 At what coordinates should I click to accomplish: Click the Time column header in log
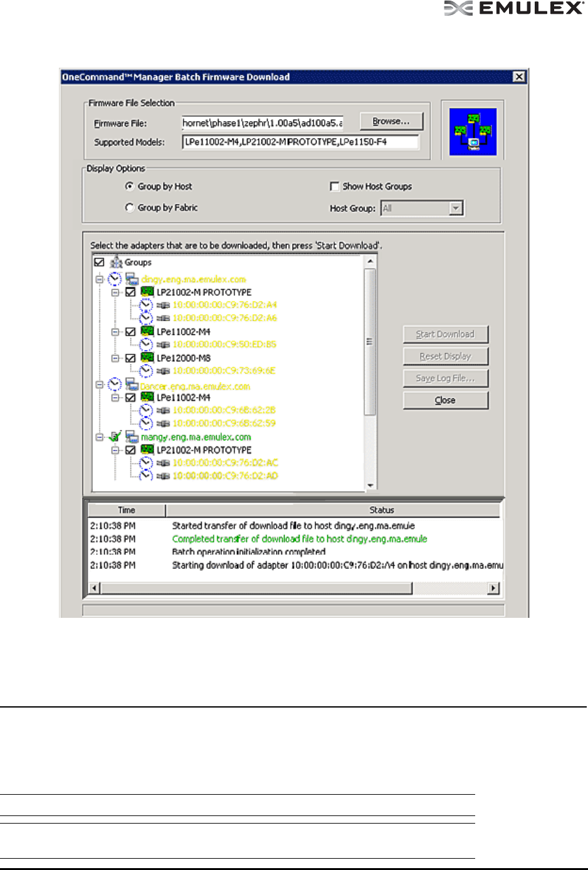tap(127, 510)
